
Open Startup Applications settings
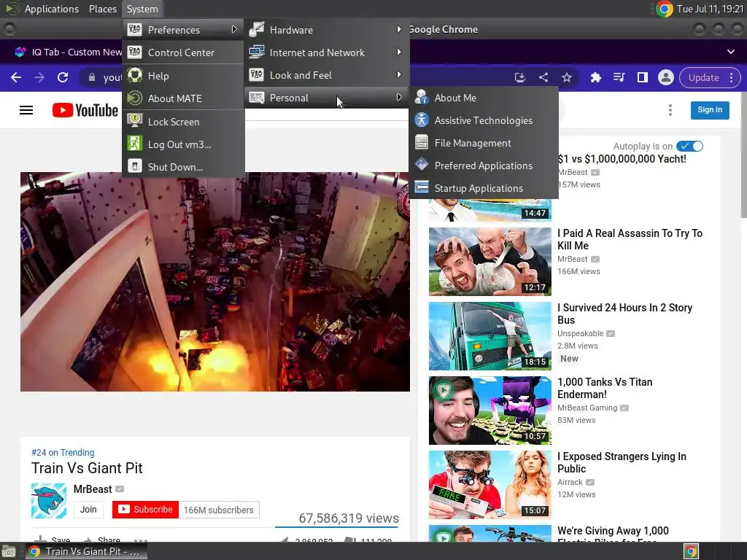click(484, 188)
